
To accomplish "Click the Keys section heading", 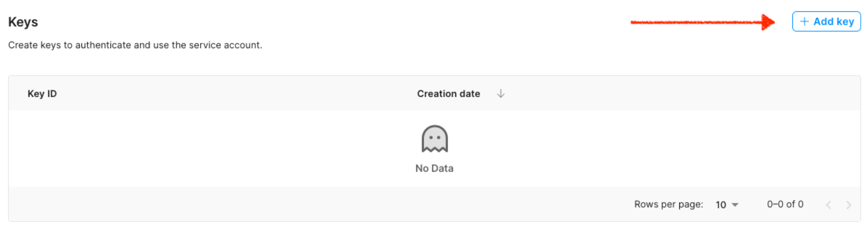I will pyautogui.click(x=23, y=22).
